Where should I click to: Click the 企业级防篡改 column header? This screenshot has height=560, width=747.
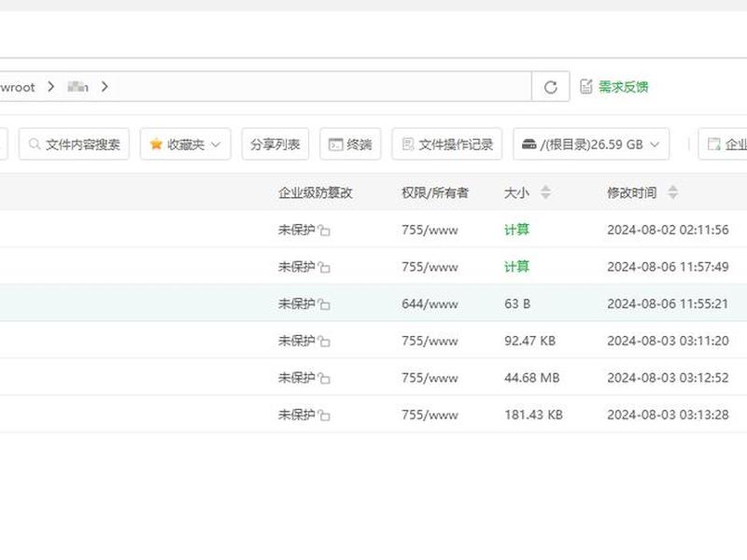click(316, 192)
